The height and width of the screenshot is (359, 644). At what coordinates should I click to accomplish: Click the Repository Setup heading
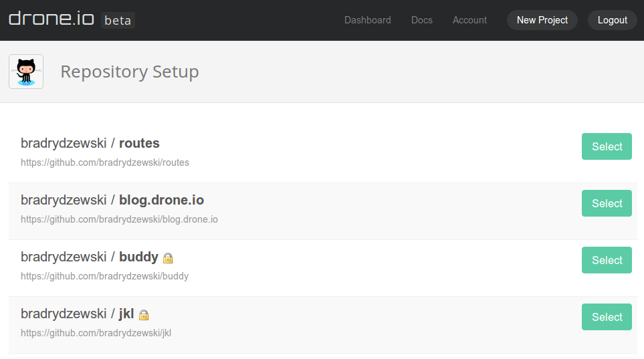point(130,72)
